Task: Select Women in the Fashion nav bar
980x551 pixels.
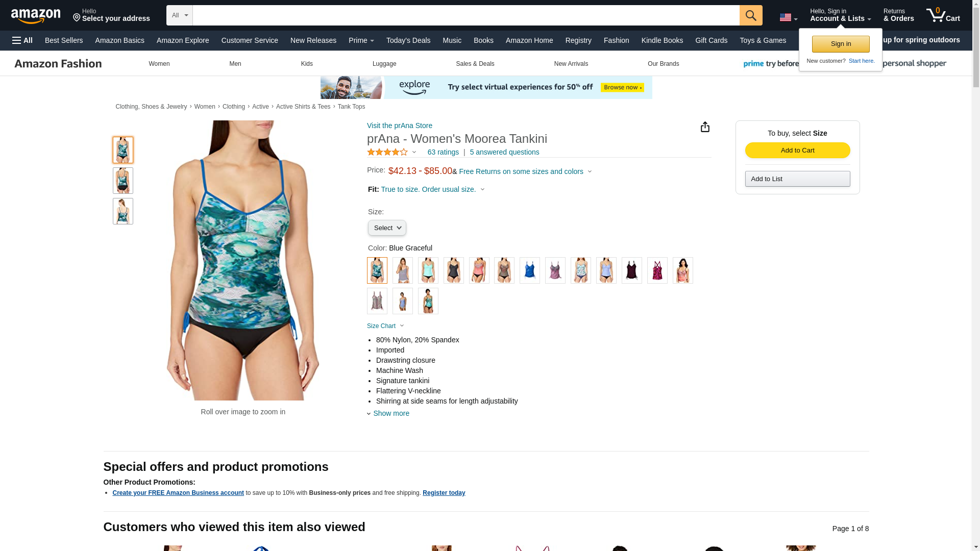Action: (x=159, y=64)
